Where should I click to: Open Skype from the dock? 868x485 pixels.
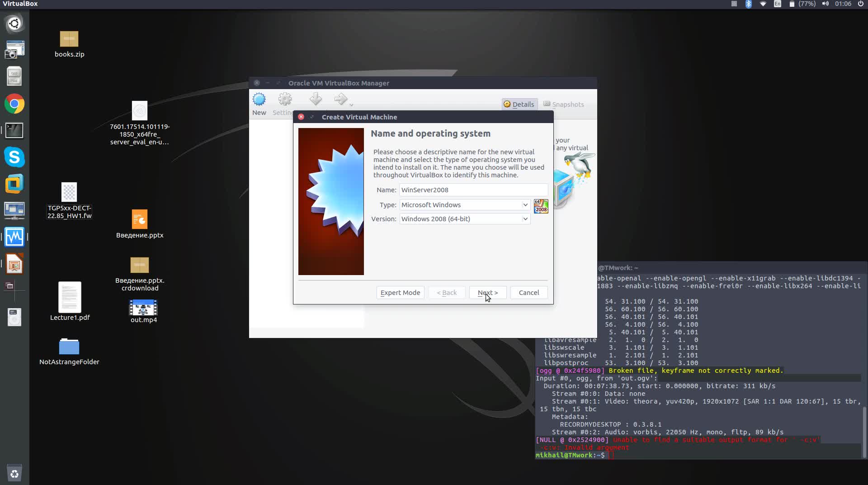point(14,157)
